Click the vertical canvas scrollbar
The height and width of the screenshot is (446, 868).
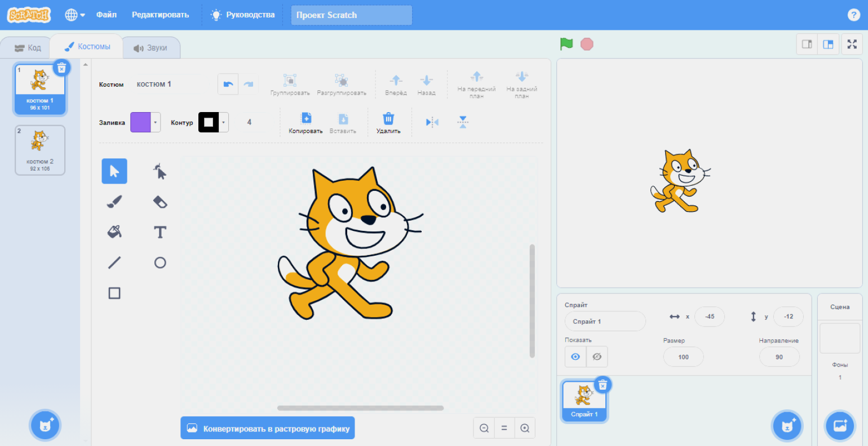[532, 301]
